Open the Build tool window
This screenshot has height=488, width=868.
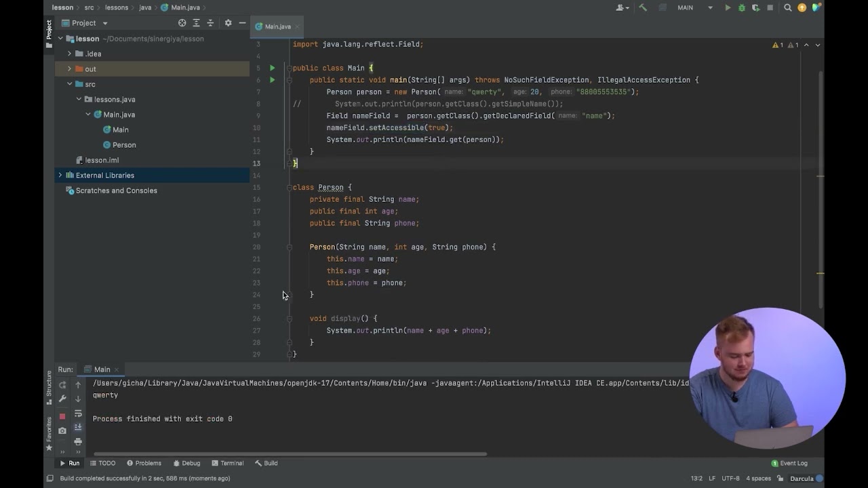point(266,463)
